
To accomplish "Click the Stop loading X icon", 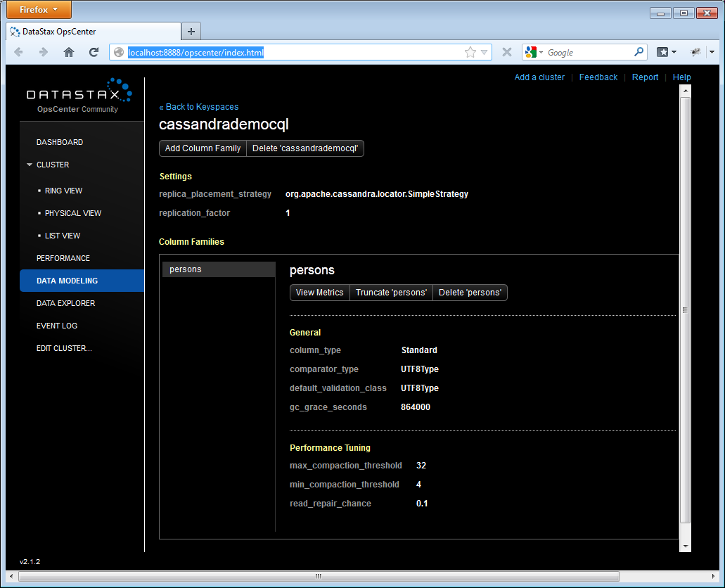I will click(x=506, y=52).
